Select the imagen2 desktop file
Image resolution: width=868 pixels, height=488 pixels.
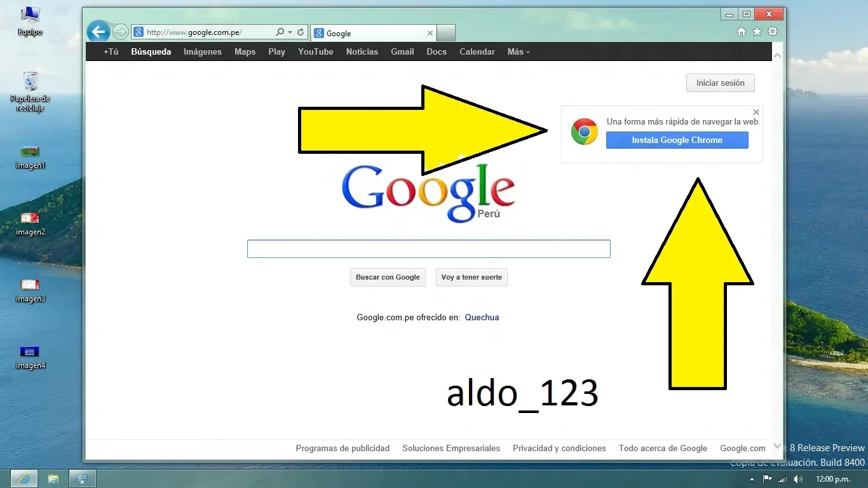[x=30, y=224]
